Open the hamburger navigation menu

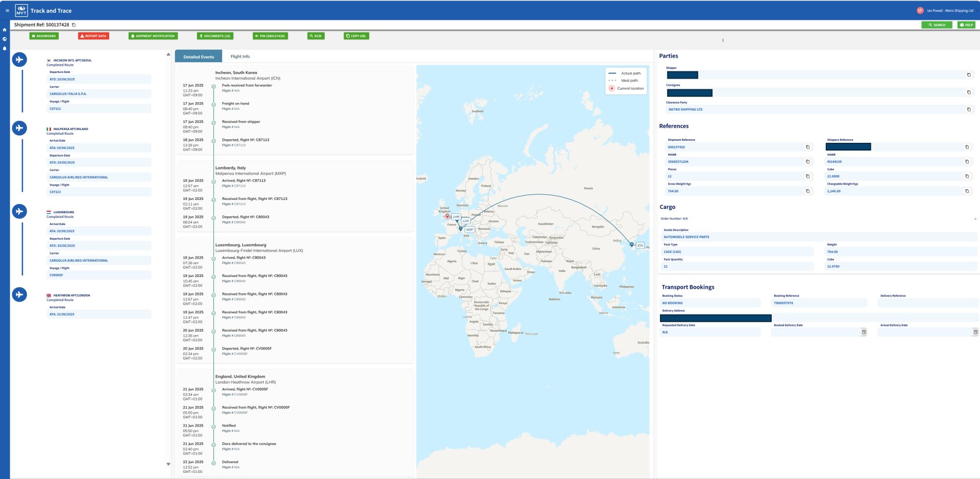(x=7, y=11)
